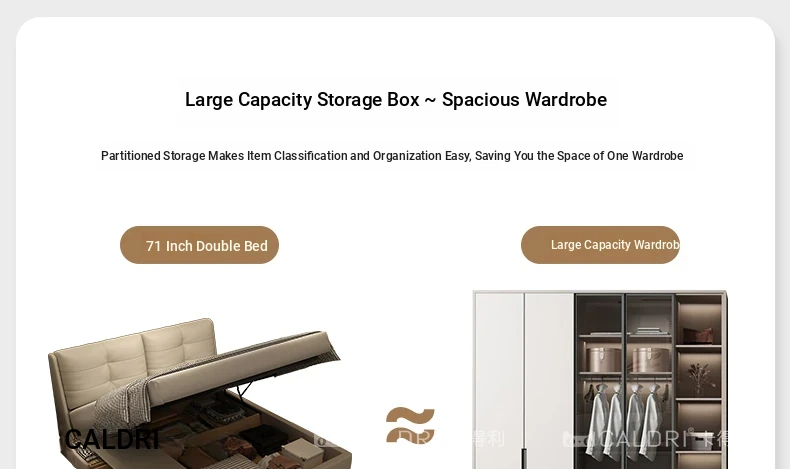The image size is (790, 469).
Task: Click the faint CALDRI watermark over the wardrobe
Action: 644,439
